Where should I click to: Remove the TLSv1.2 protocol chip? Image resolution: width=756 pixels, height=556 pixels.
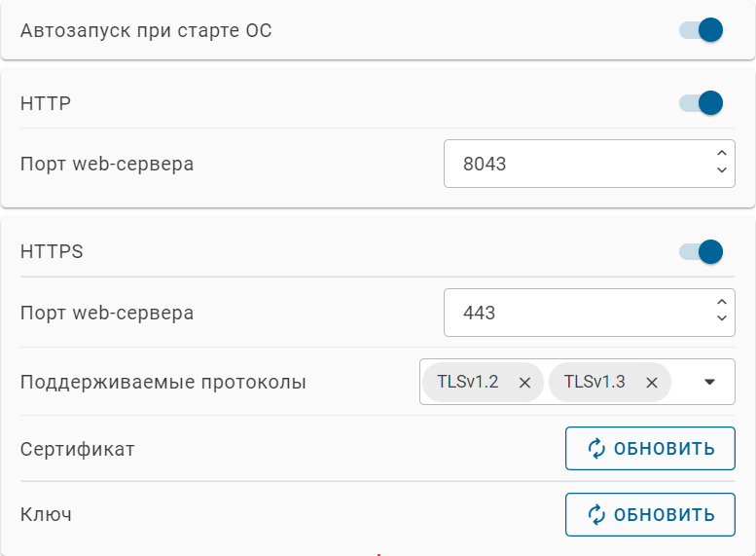point(524,383)
